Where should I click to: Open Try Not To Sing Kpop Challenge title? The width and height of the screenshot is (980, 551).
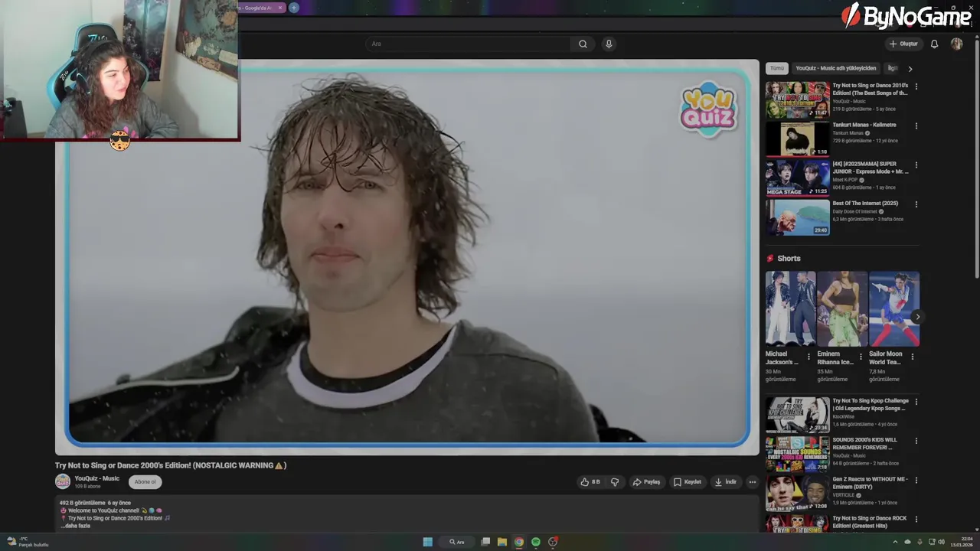871,405
